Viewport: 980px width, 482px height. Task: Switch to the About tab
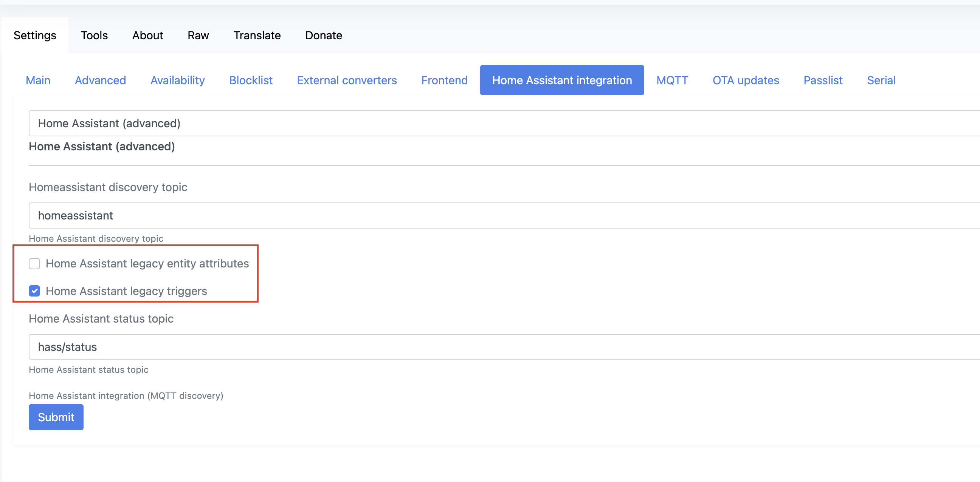tap(147, 36)
